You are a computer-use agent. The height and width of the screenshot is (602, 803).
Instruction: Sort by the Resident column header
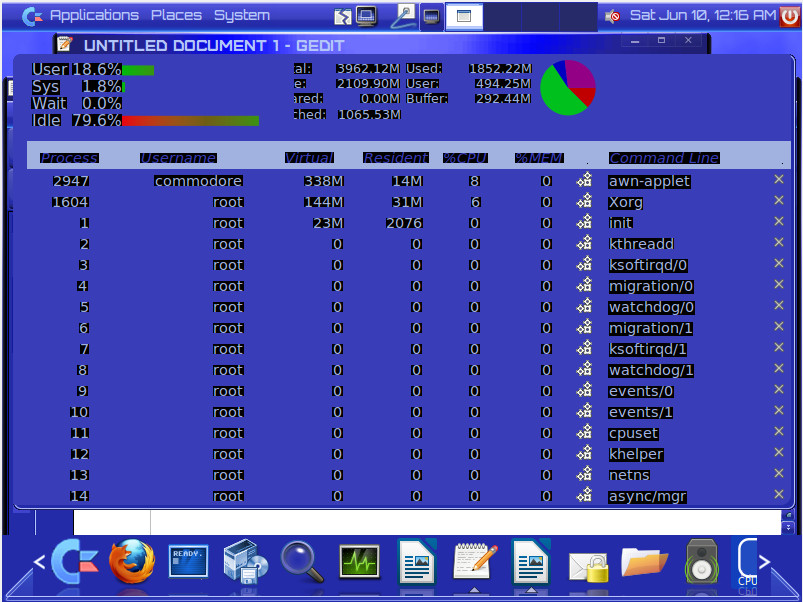[x=395, y=158]
